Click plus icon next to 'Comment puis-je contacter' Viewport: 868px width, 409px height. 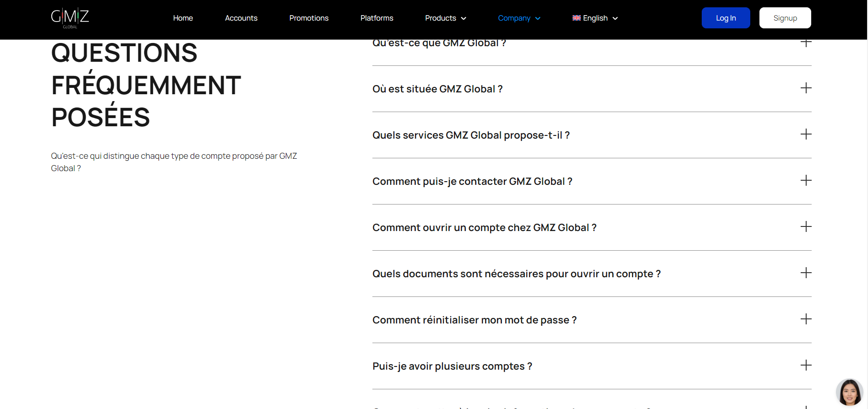point(806,181)
